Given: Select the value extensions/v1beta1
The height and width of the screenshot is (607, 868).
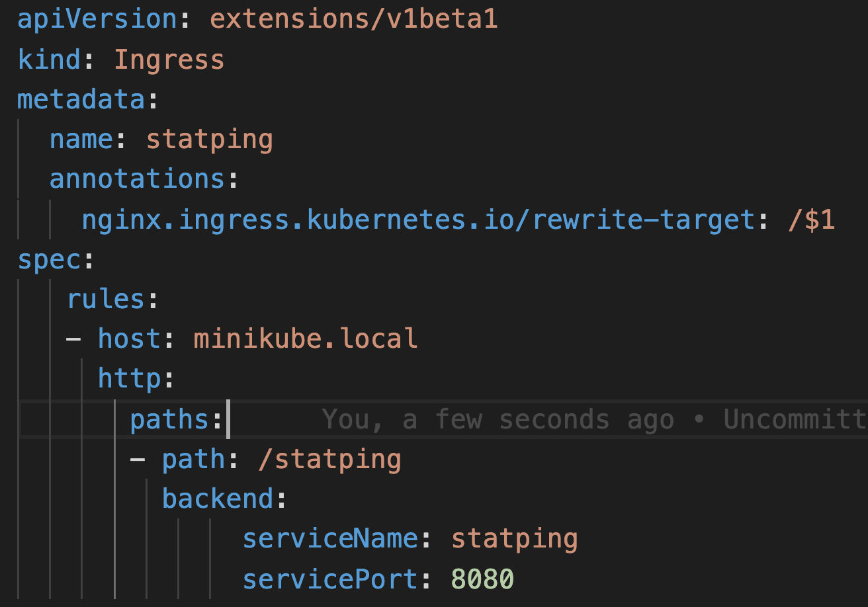Looking at the screenshot, I should click(354, 19).
